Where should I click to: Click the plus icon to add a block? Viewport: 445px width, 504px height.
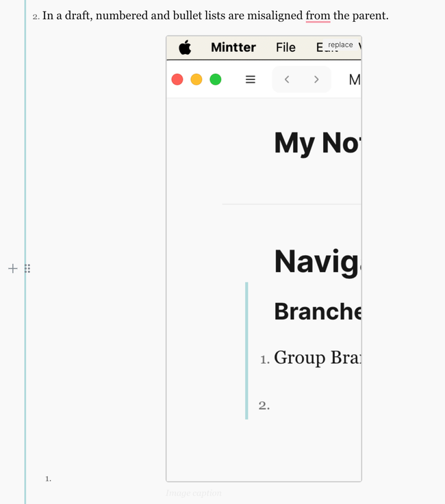point(12,269)
